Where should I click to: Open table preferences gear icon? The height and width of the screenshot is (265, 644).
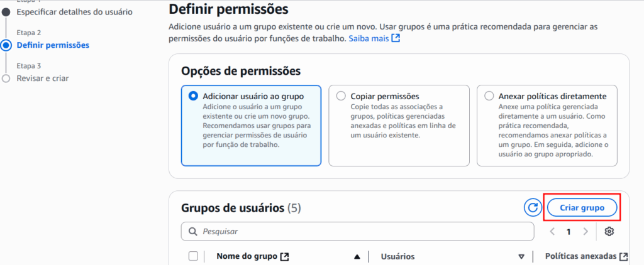[609, 232]
